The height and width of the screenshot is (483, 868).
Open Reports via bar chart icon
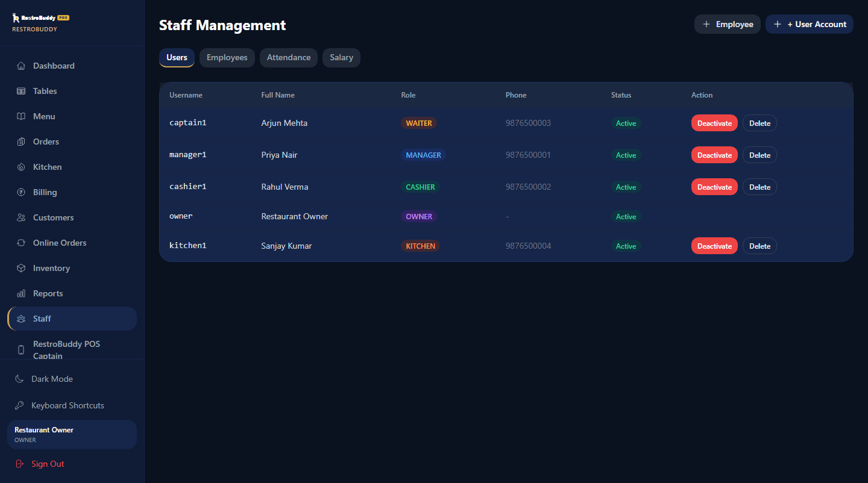[x=21, y=293]
